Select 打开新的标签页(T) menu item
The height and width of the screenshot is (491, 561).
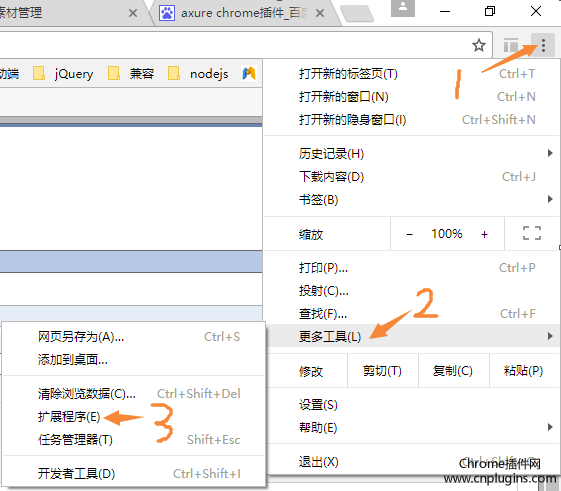tap(411, 74)
